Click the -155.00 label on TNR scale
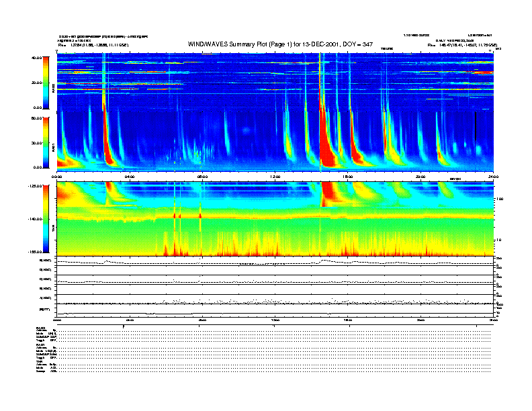Image resolution: width=532 pixels, height=411 pixels. (34, 250)
